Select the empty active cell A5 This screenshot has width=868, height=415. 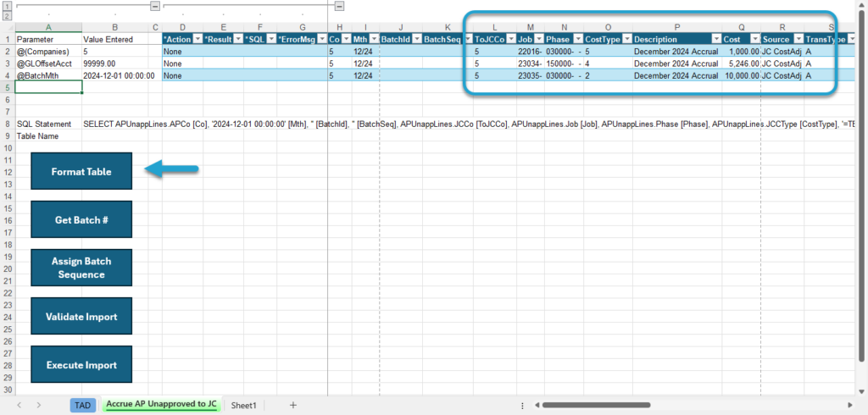point(48,87)
